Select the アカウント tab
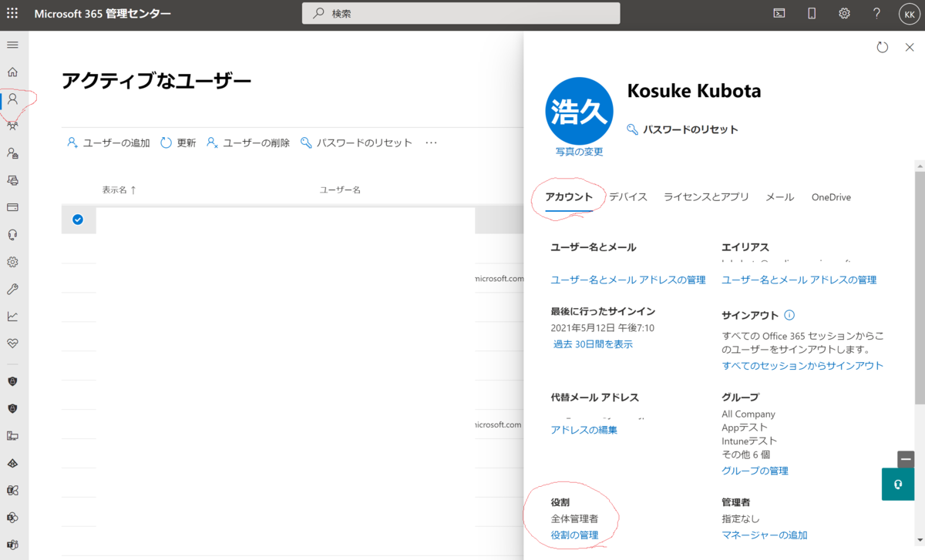Viewport: 925px width, 560px height. tap(569, 197)
